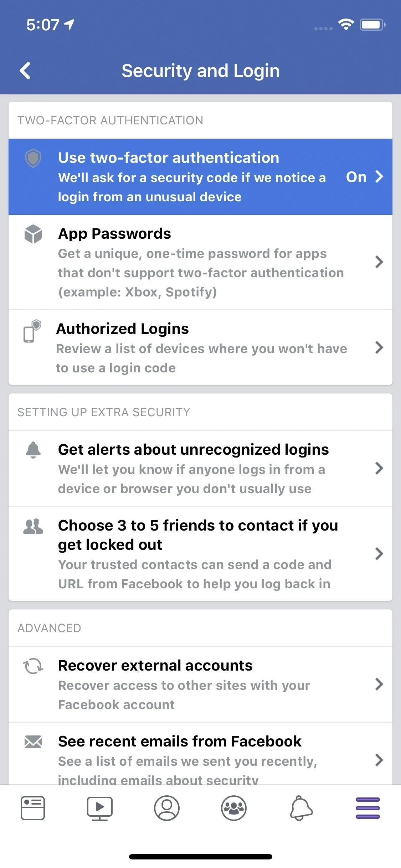
Task: Open the Watch video tab icon
Action: (100, 808)
